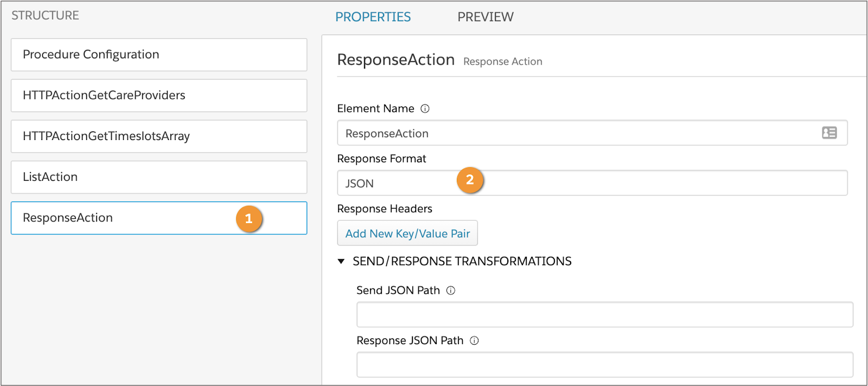Select Procedure Configuration in the structure list
This screenshot has width=868, height=386.
click(x=159, y=55)
